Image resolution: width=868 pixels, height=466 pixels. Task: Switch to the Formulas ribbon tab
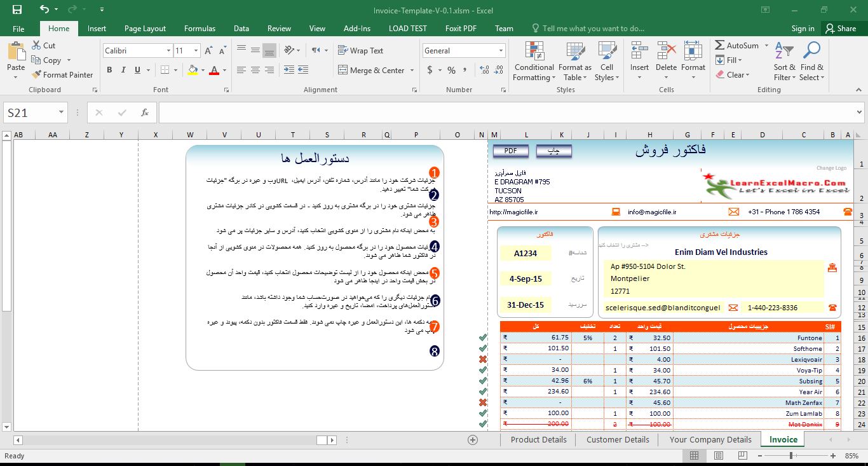pos(200,28)
